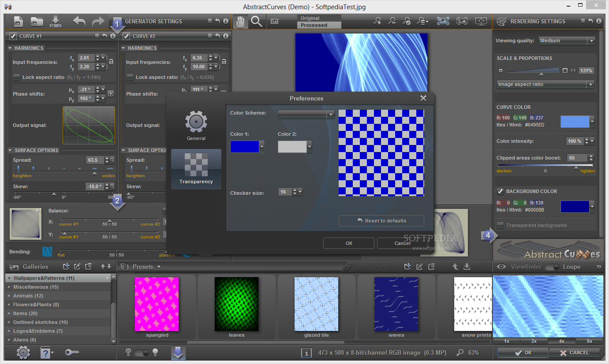
Task: Uncheck the Background Color checkbox
Action: [500, 191]
